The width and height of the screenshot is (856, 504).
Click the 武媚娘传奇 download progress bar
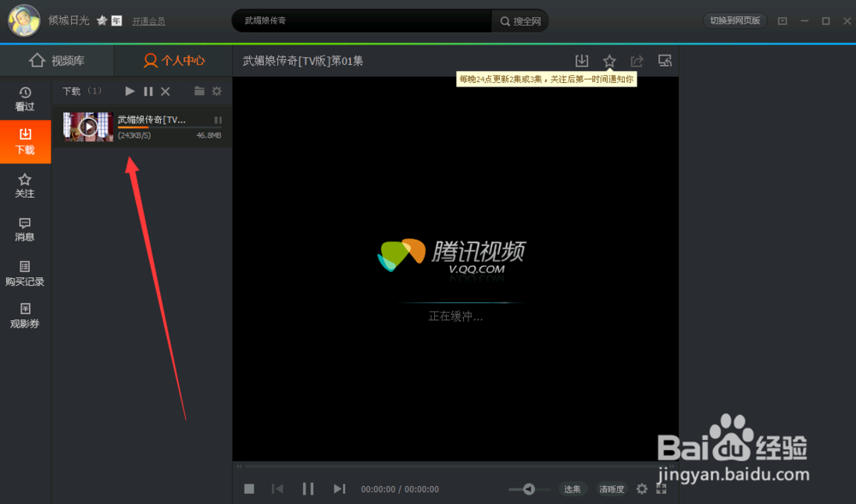click(x=169, y=127)
